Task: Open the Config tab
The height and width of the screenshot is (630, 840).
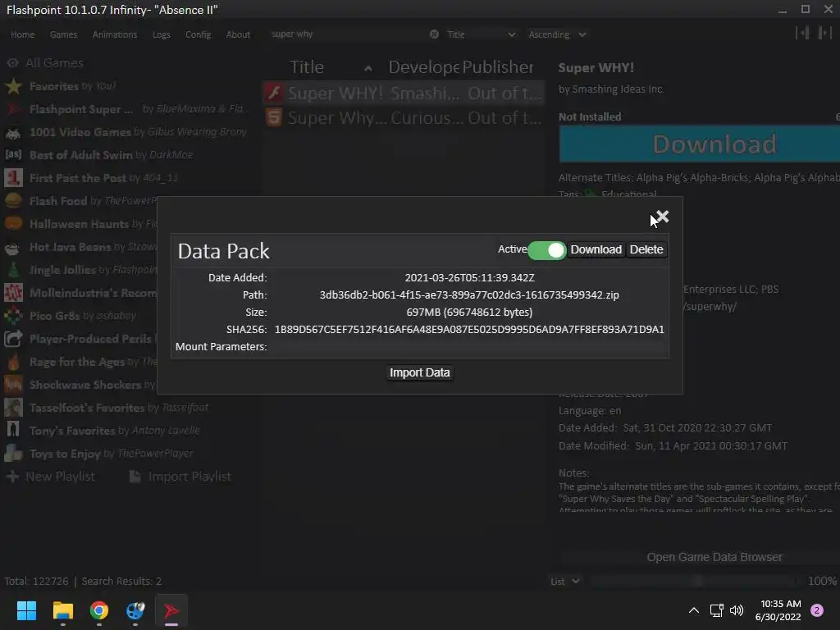Action: (198, 34)
